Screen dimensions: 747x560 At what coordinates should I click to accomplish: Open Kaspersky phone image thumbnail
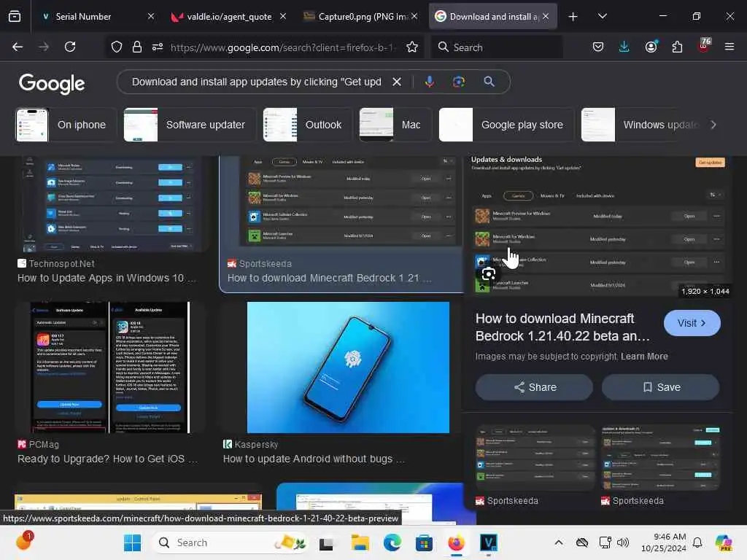coord(348,367)
